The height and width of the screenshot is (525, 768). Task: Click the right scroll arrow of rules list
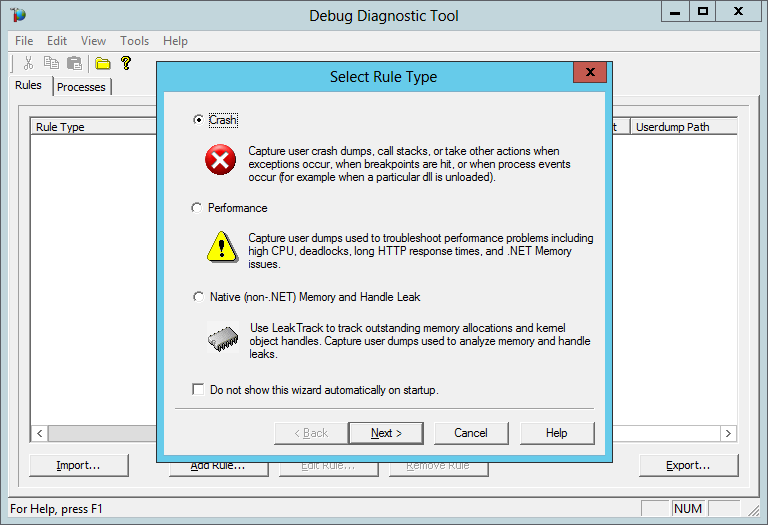(728, 433)
